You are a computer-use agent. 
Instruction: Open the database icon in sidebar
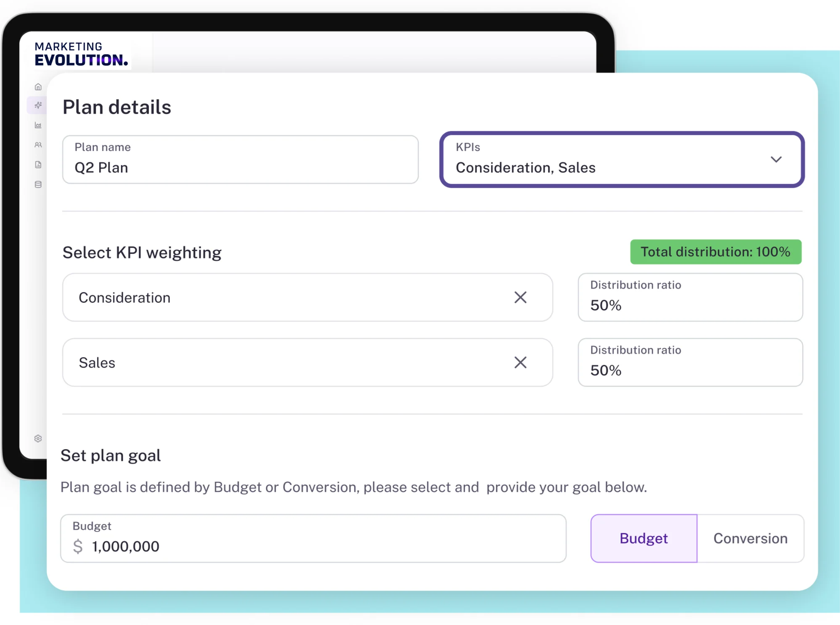(38, 184)
